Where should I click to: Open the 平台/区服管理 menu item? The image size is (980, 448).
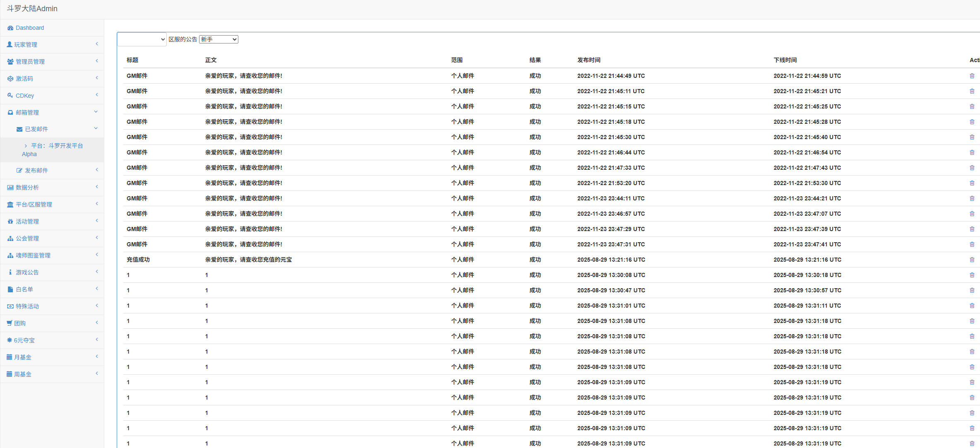[x=34, y=205]
